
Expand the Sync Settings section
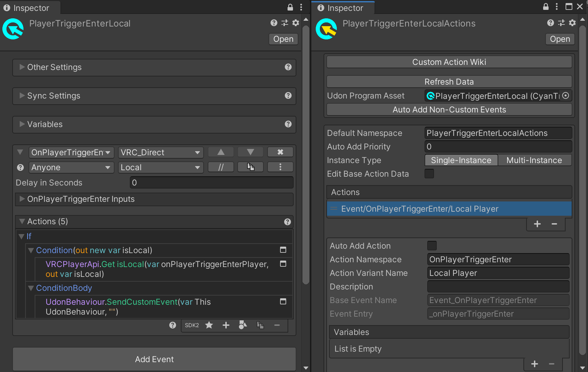click(22, 95)
